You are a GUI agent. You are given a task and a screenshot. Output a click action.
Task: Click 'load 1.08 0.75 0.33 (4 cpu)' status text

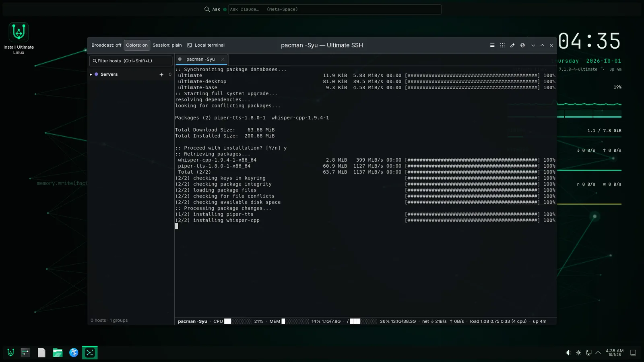498,321
